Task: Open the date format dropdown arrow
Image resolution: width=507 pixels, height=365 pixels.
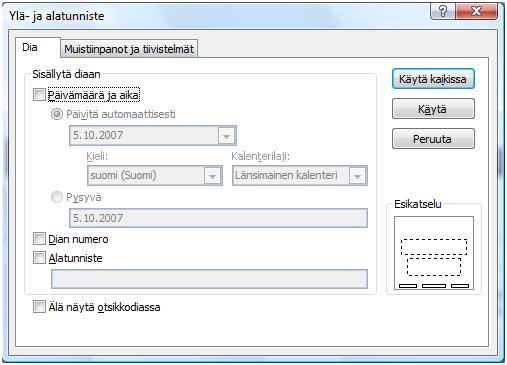Action: pos(226,136)
